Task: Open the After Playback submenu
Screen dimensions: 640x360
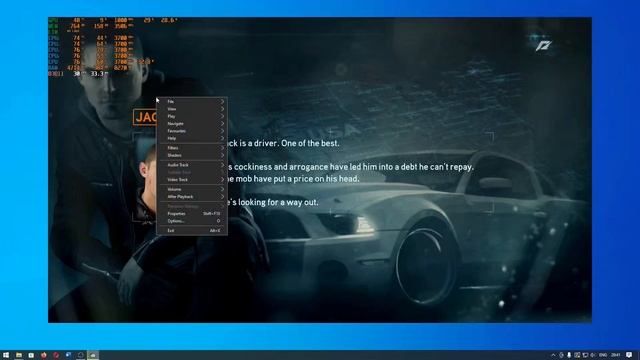Action: click(192, 196)
